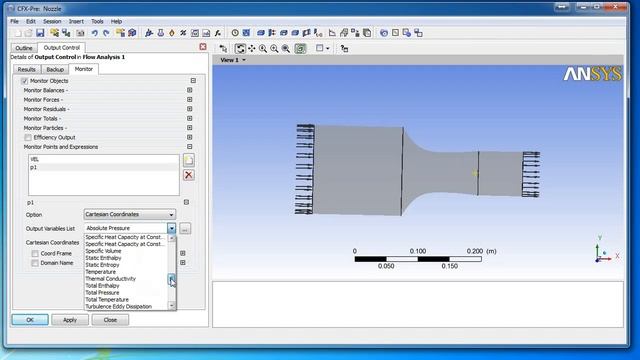
Task: Click the red X delete monitor point icon
Action: (189, 175)
